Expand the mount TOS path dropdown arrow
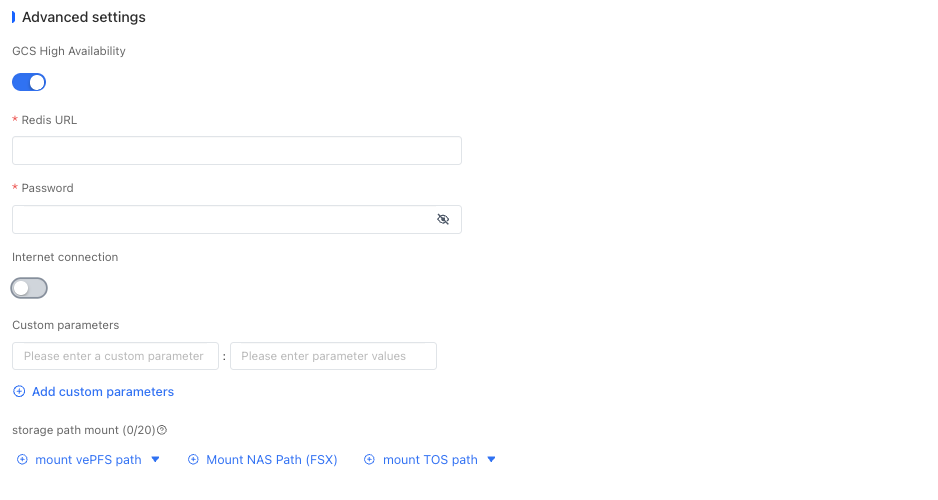The height and width of the screenshot is (500, 938). pyautogui.click(x=491, y=460)
